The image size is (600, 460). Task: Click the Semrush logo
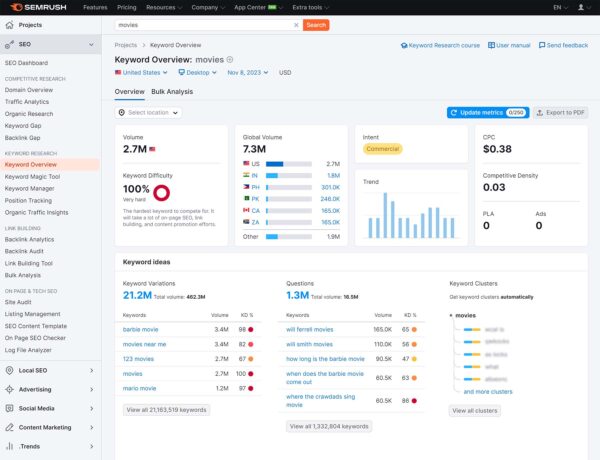pyautogui.click(x=39, y=7)
